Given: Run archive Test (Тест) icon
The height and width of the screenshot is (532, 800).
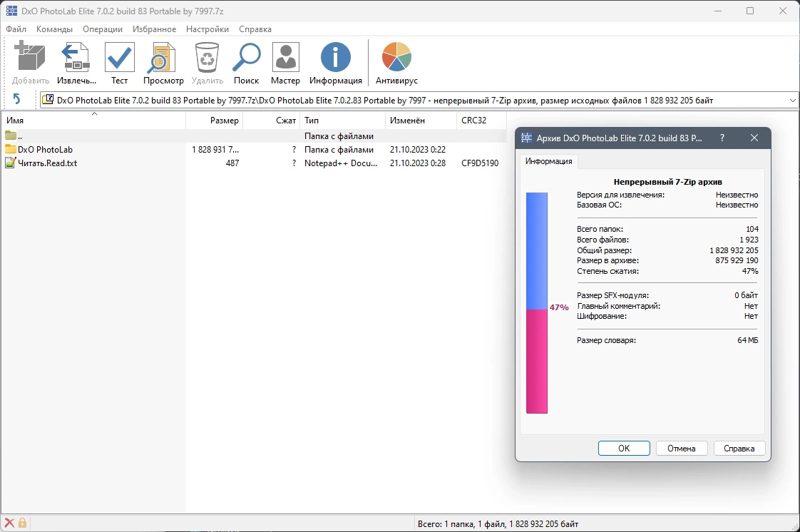Looking at the screenshot, I should click(x=119, y=58).
